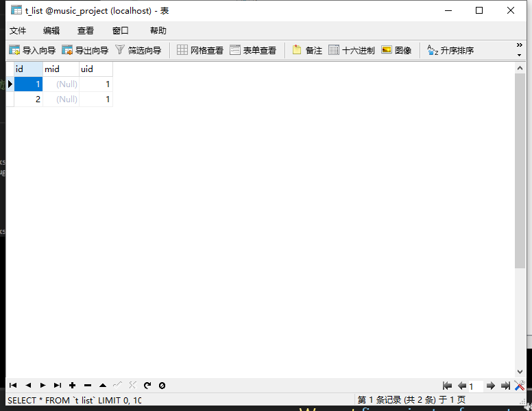Image resolution: width=532 pixels, height=411 pixels.
Task: Open the Memo (备注) viewer
Action: click(307, 50)
